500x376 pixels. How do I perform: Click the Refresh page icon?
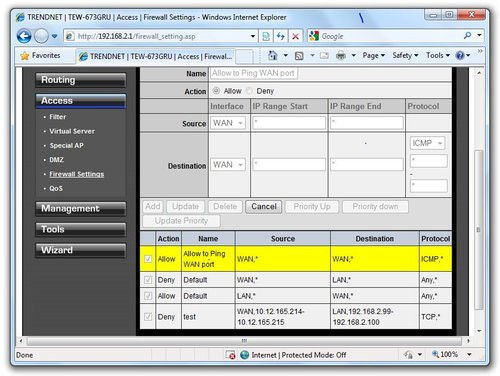(281, 36)
